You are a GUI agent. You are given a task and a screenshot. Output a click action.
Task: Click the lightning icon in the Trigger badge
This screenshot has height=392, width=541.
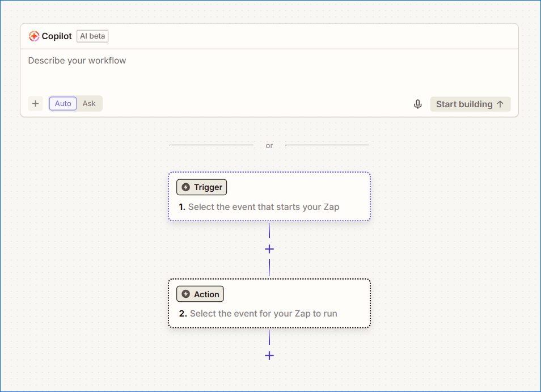point(185,187)
